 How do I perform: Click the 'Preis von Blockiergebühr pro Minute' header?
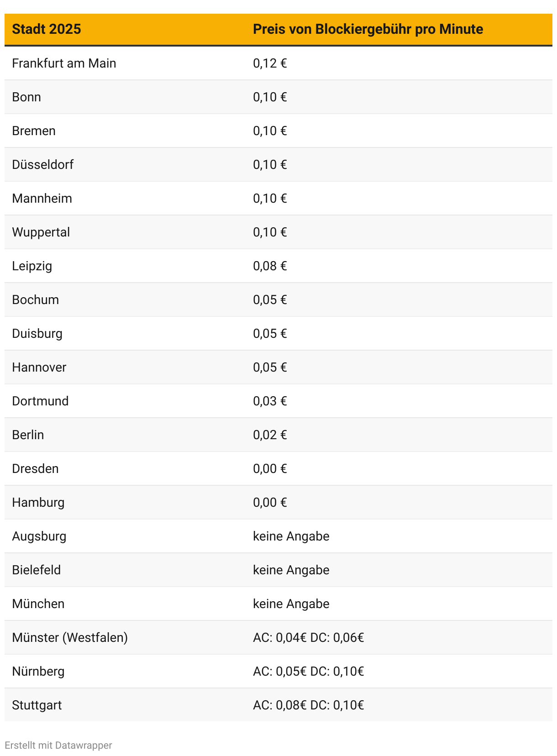[x=368, y=29]
